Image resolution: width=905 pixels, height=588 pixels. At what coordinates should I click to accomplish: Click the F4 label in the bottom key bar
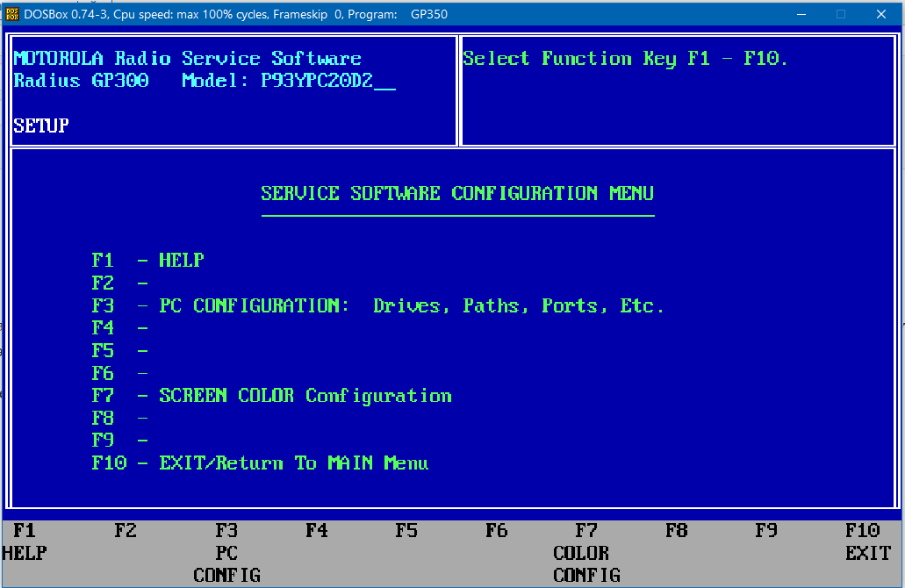click(317, 530)
